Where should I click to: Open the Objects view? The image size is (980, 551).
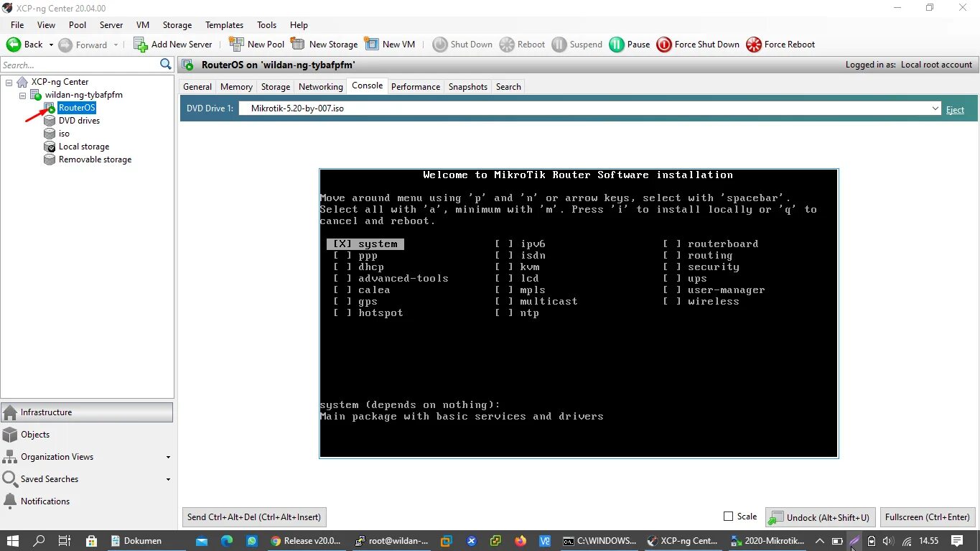point(87,435)
